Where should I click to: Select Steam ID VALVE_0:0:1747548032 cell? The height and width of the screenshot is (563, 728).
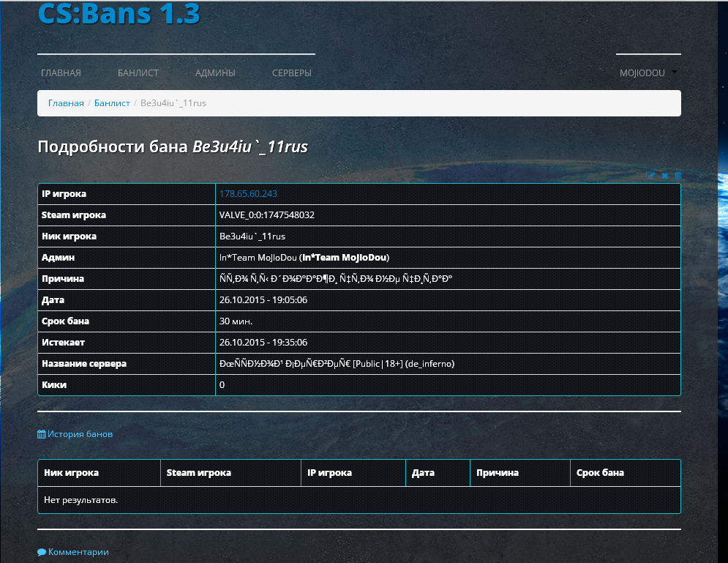click(267, 215)
